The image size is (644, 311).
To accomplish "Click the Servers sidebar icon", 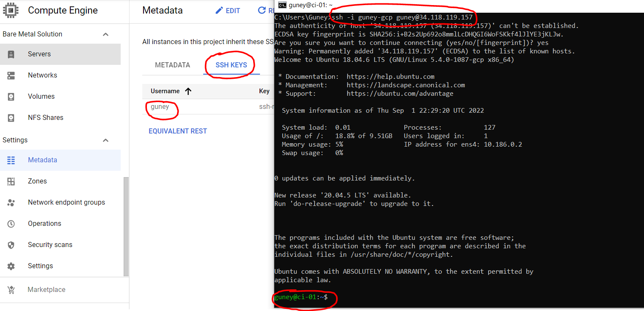I will click(11, 54).
